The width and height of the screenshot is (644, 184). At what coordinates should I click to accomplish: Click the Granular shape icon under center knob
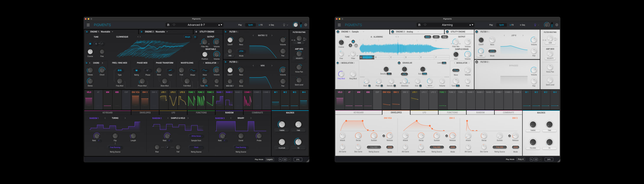coord(405,74)
